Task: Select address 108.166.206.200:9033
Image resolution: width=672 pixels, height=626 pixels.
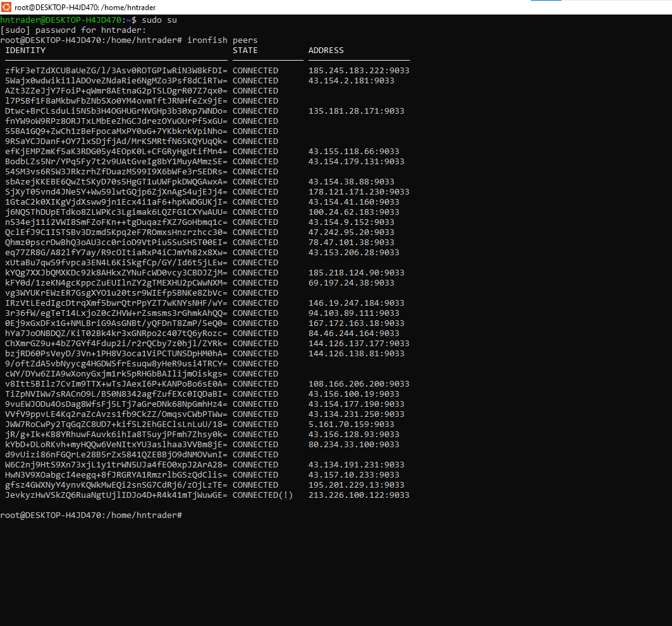Action: pyautogui.click(x=358, y=384)
